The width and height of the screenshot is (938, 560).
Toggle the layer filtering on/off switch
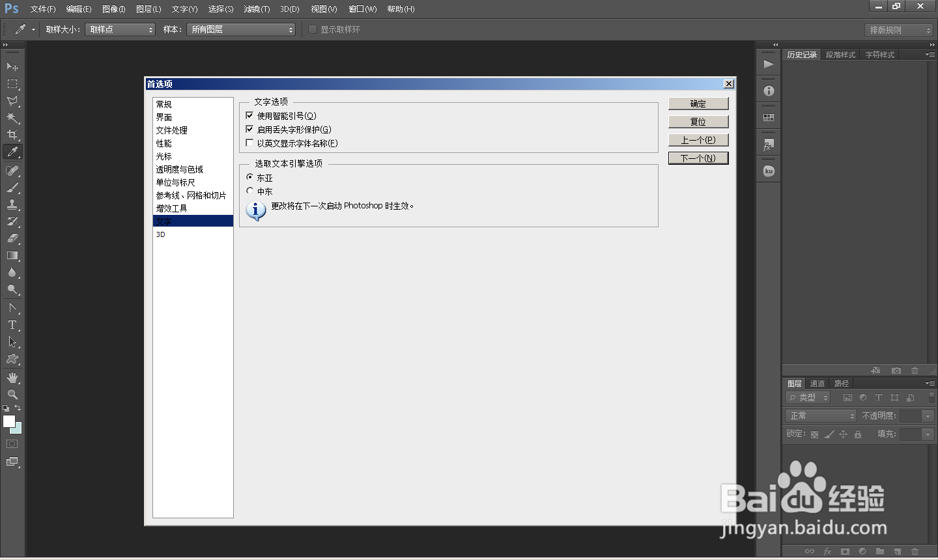click(x=933, y=397)
